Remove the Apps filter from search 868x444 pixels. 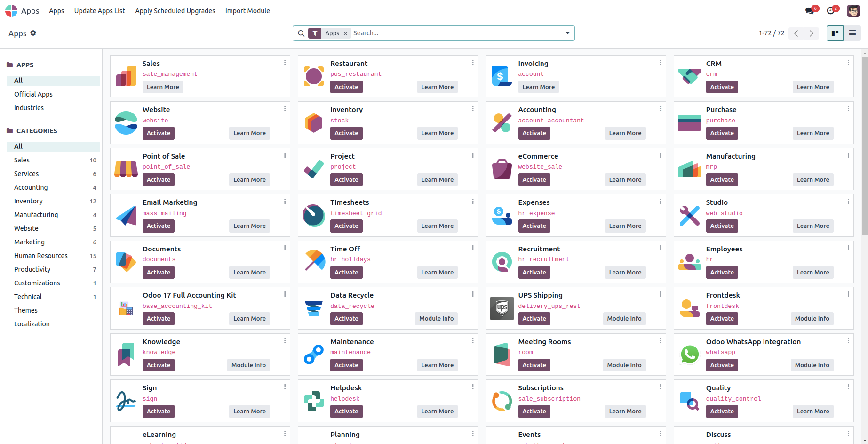click(345, 33)
